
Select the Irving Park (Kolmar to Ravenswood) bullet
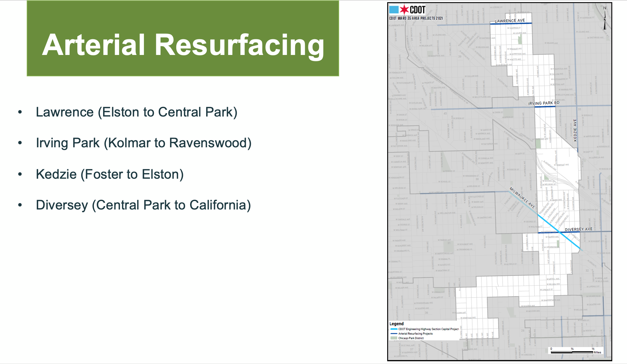coord(144,143)
